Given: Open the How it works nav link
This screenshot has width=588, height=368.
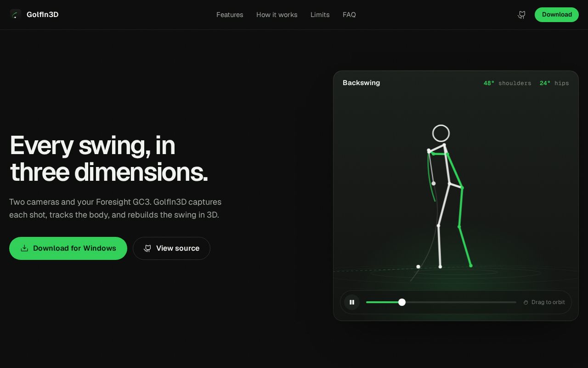Looking at the screenshot, I should (277, 15).
